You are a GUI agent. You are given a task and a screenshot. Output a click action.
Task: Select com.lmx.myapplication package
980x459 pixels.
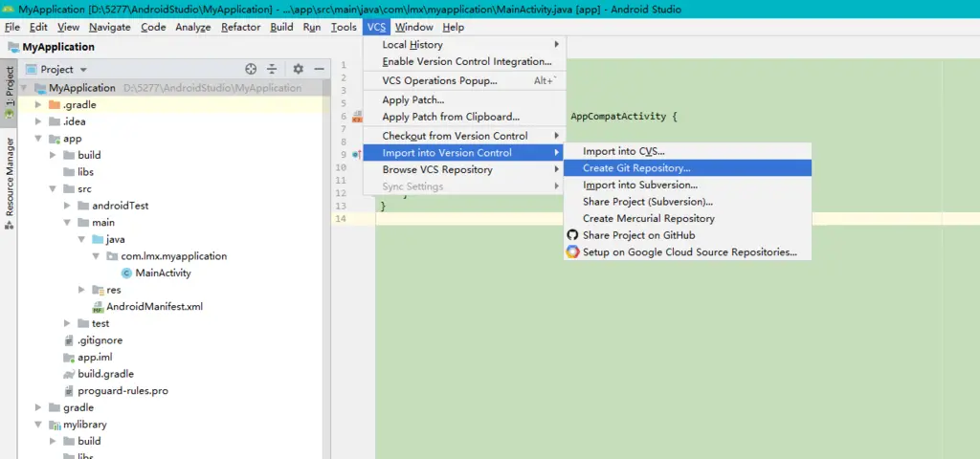click(x=174, y=256)
